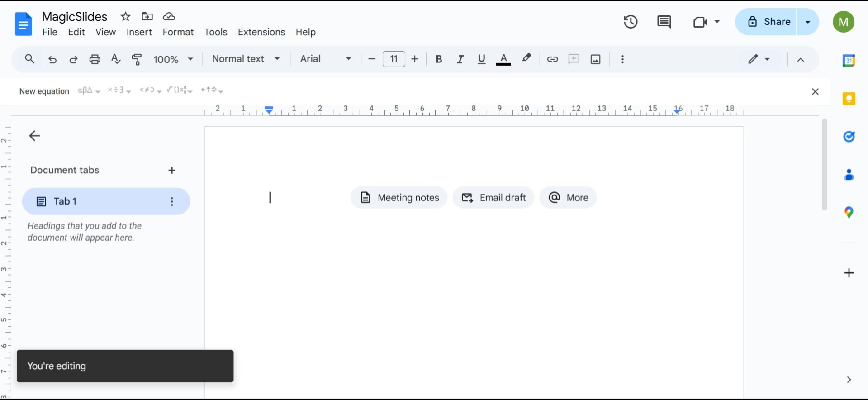868x400 pixels.
Task: Expand the editing mode dropdown
Action: [767, 59]
